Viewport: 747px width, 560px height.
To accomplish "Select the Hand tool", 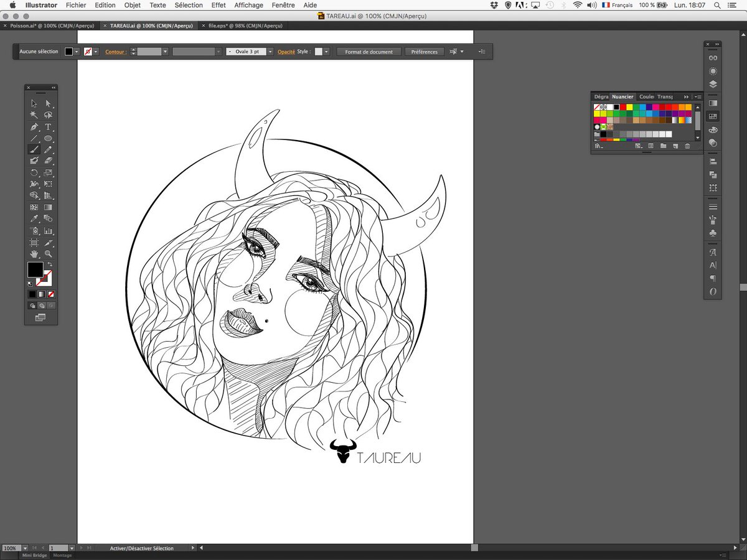I will pyautogui.click(x=34, y=254).
